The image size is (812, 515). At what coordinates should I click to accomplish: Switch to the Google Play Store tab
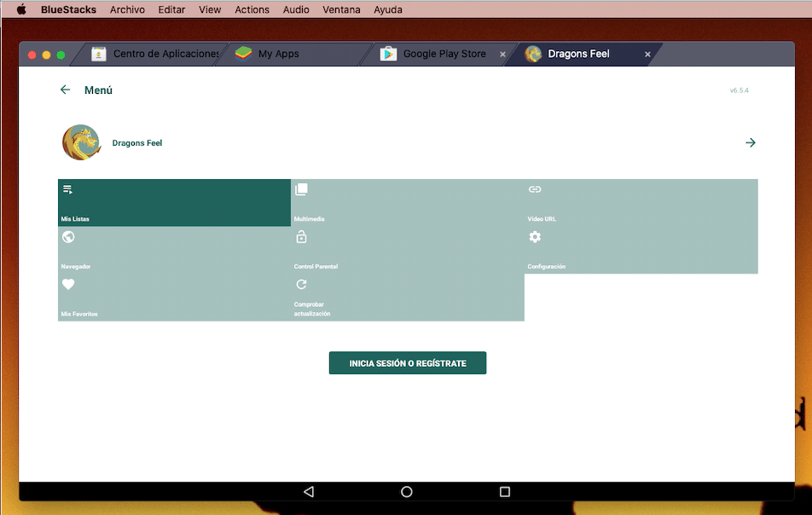[444, 54]
